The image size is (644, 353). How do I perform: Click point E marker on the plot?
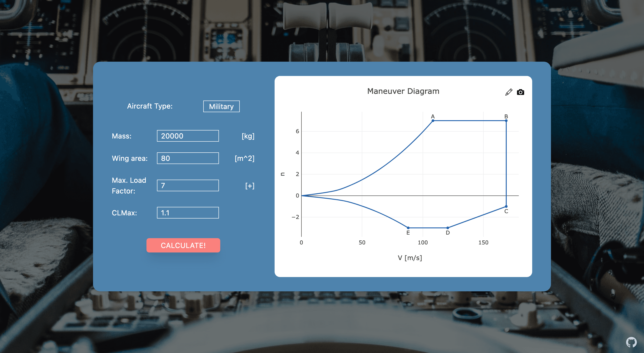[x=408, y=228]
